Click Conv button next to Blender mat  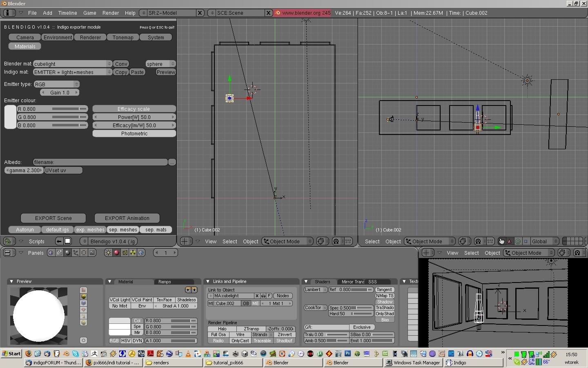tap(121, 64)
